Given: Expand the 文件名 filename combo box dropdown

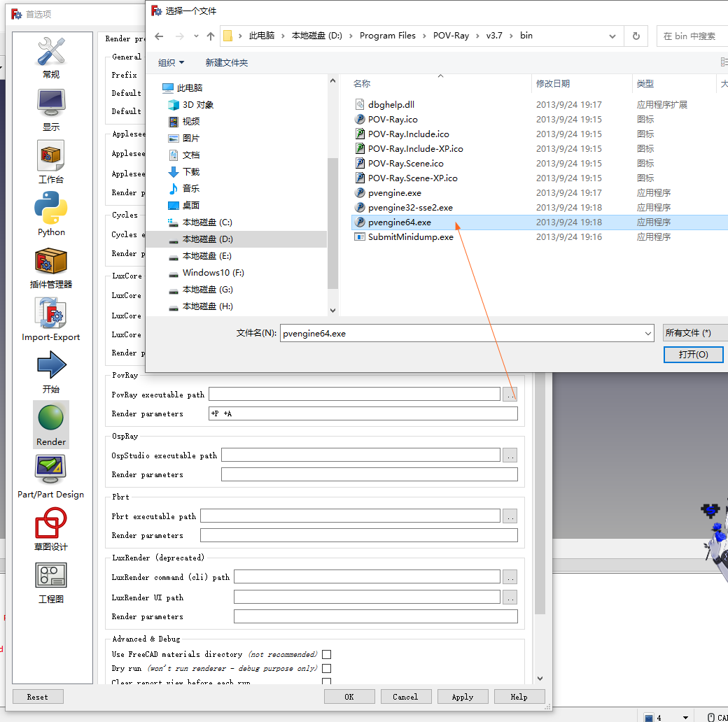Looking at the screenshot, I should (x=648, y=334).
